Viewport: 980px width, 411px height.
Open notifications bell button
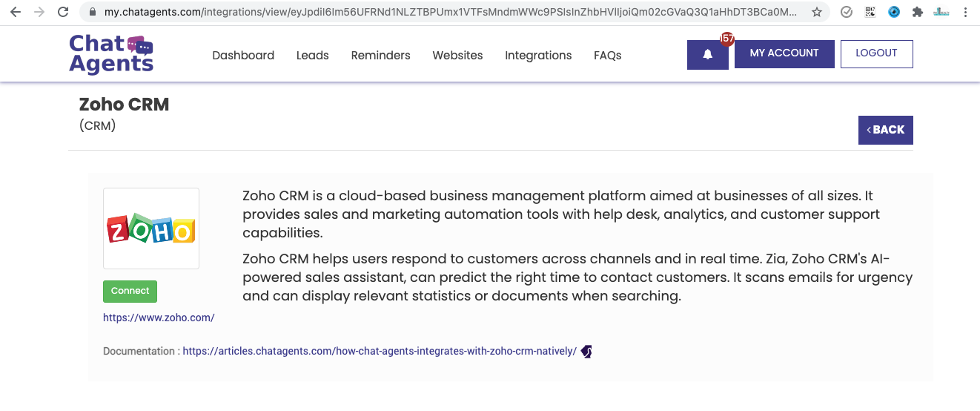click(708, 55)
